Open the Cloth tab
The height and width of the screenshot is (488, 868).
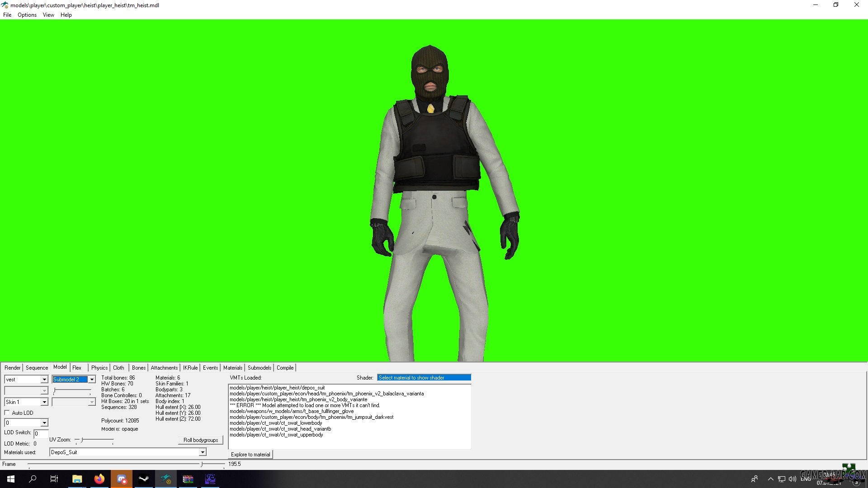pyautogui.click(x=118, y=368)
